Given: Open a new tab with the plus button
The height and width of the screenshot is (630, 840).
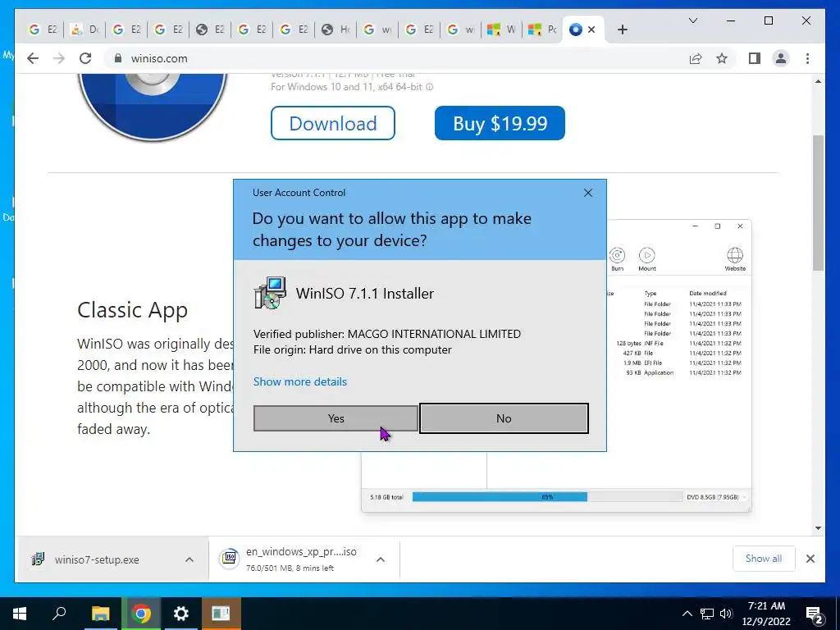Looking at the screenshot, I should 622,30.
